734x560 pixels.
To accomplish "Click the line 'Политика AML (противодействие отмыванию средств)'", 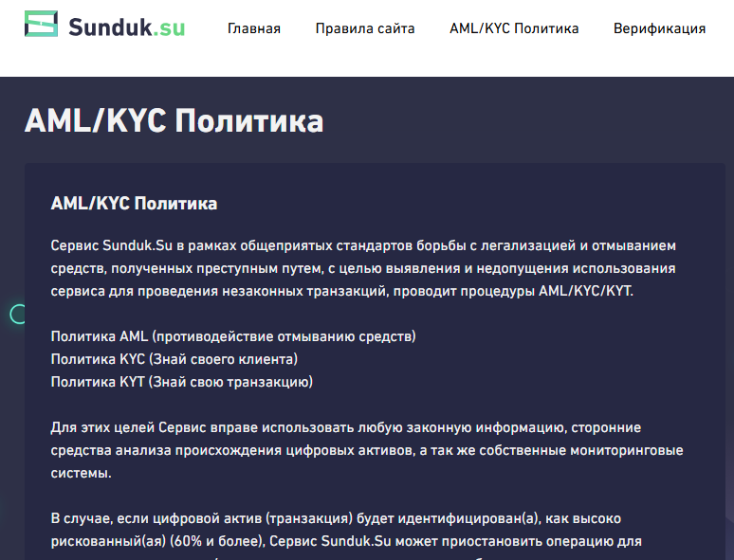I will (x=233, y=336).
